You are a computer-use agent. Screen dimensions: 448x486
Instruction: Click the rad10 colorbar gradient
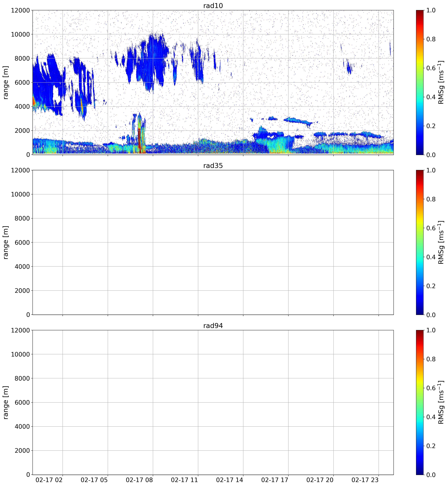(x=420, y=82)
